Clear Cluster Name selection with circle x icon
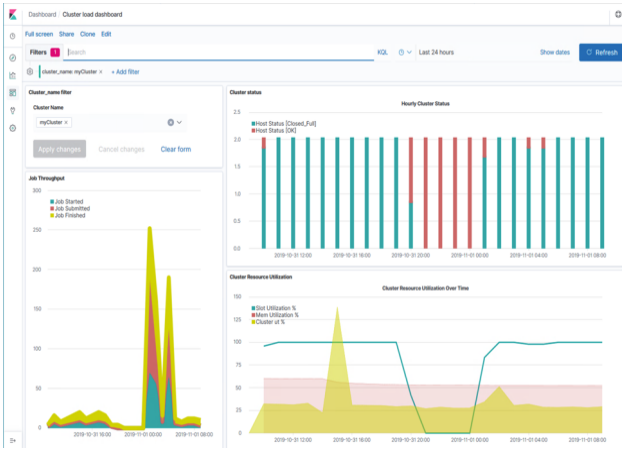 [171, 123]
